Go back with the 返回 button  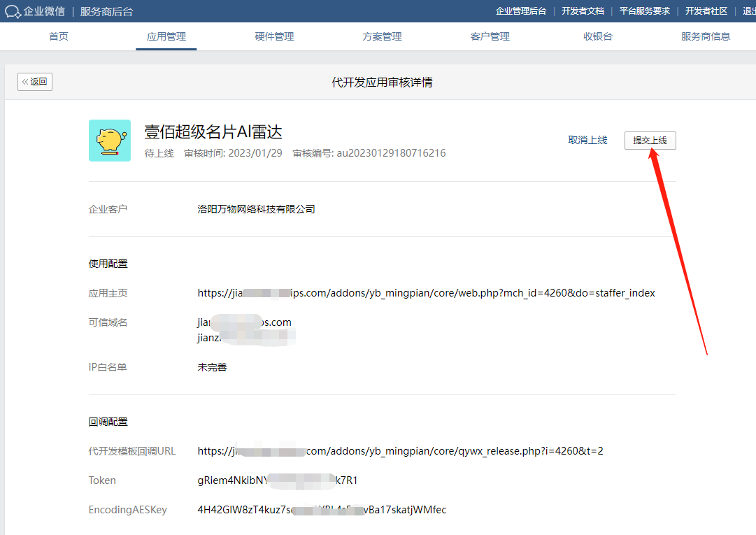click(x=35, y=82)
